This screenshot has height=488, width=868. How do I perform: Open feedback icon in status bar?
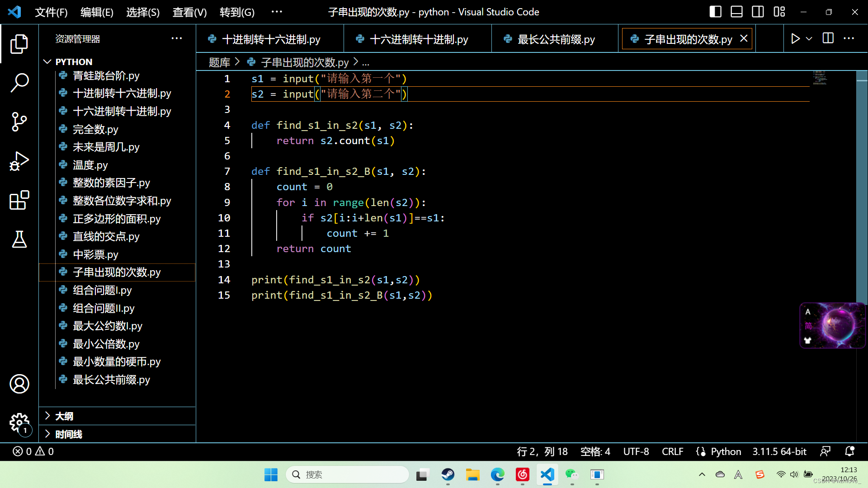825,451
